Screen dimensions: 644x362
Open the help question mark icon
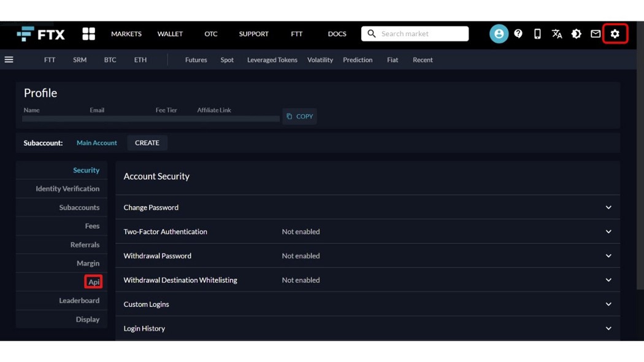[x=518, y=34]
